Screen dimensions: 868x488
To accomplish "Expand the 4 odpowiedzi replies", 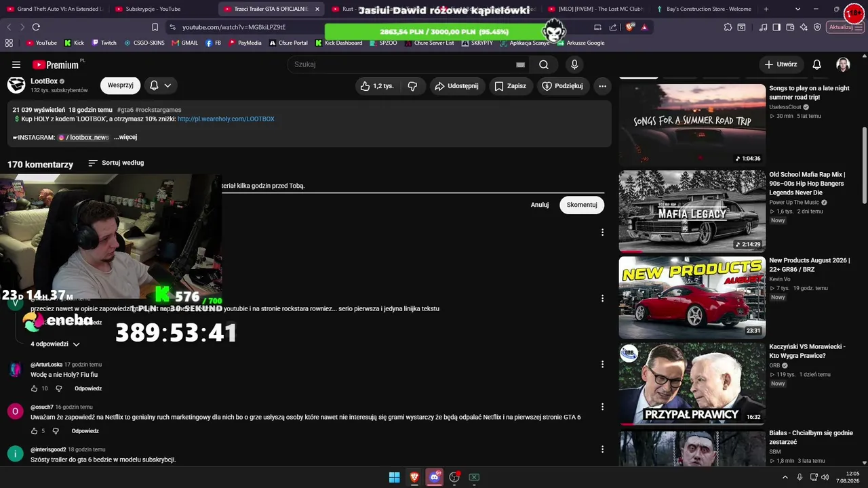I will coord(56,344).
